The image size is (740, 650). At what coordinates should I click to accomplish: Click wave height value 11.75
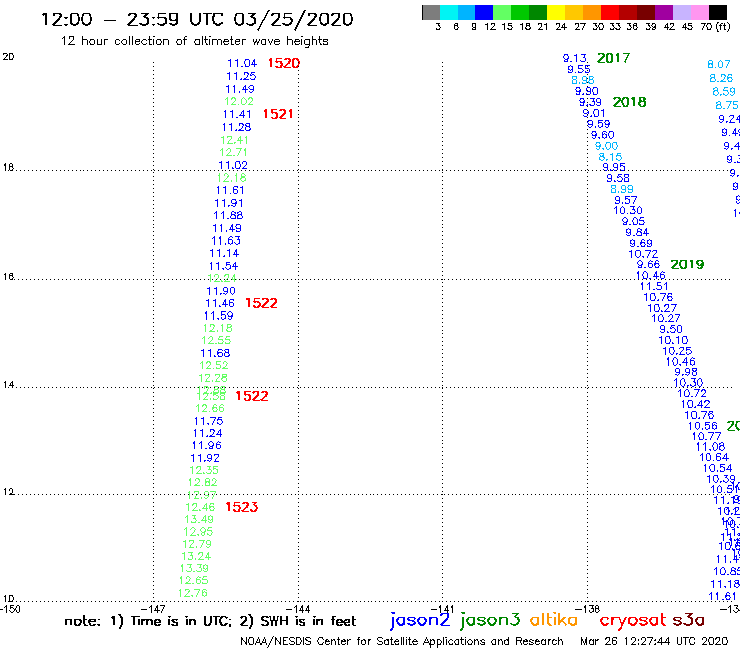pyautogui.click(x=209, y=421)
